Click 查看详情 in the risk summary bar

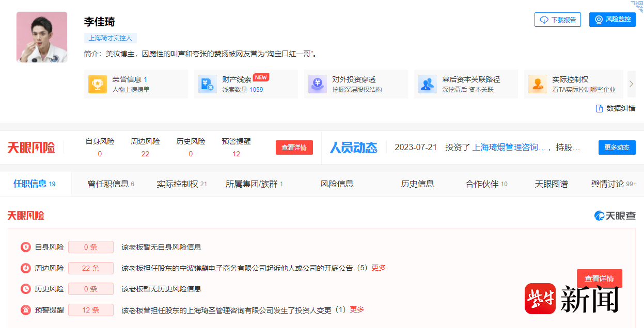pos(294,147)
